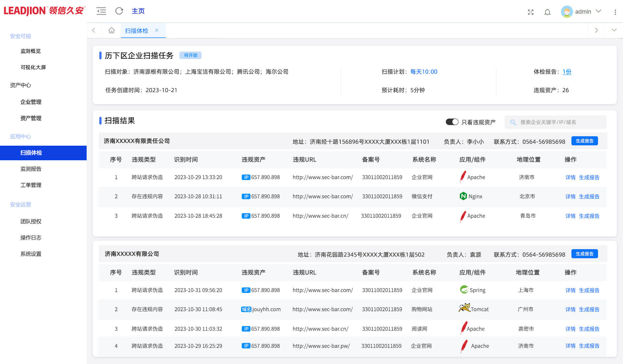Click 购物网站 system name cell
Viewport: 623px width, 364px height.
(422, 309)
